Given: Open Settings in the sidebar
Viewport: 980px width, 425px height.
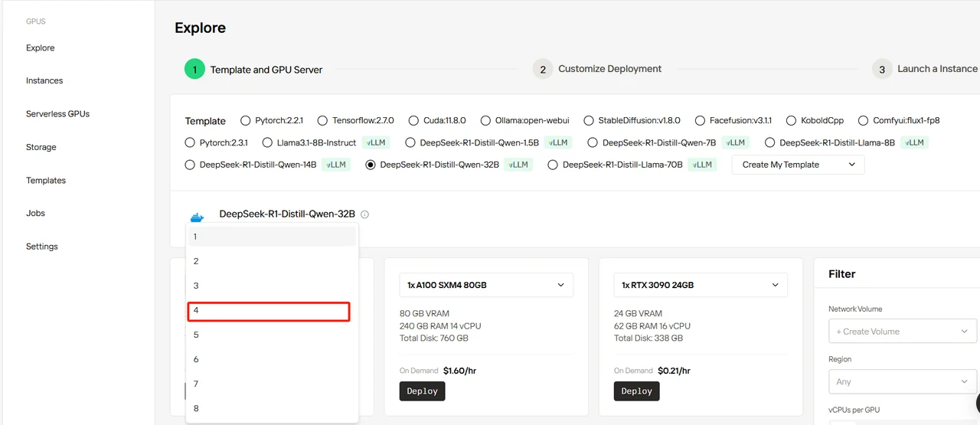Looking at the screenshot, I should point(42,247).
